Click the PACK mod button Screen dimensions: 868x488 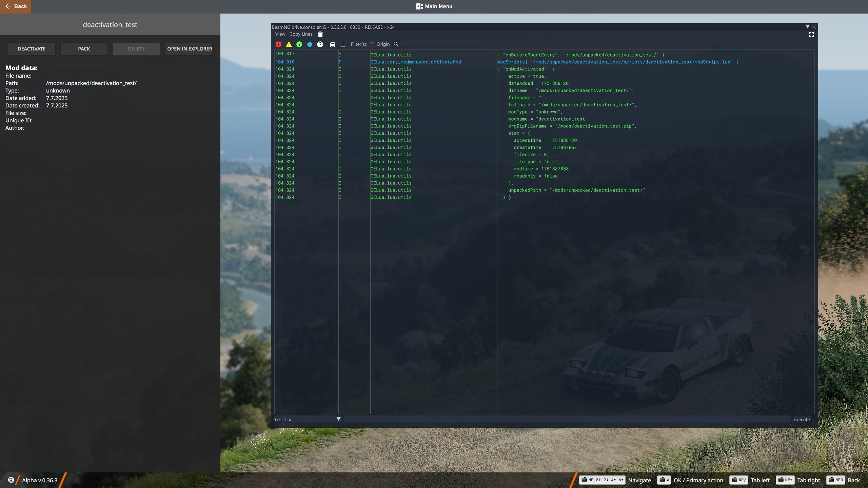click(x=84, y=49)
